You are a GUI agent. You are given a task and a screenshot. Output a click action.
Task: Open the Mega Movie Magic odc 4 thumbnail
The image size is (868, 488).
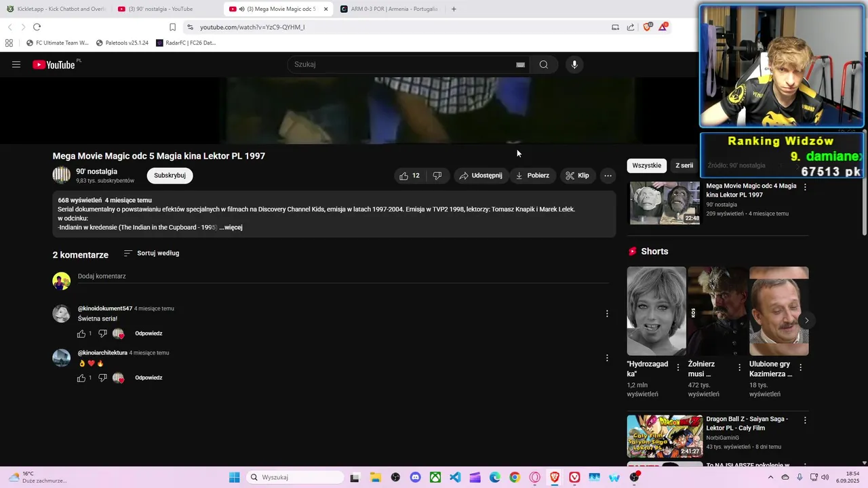point(665,203)
